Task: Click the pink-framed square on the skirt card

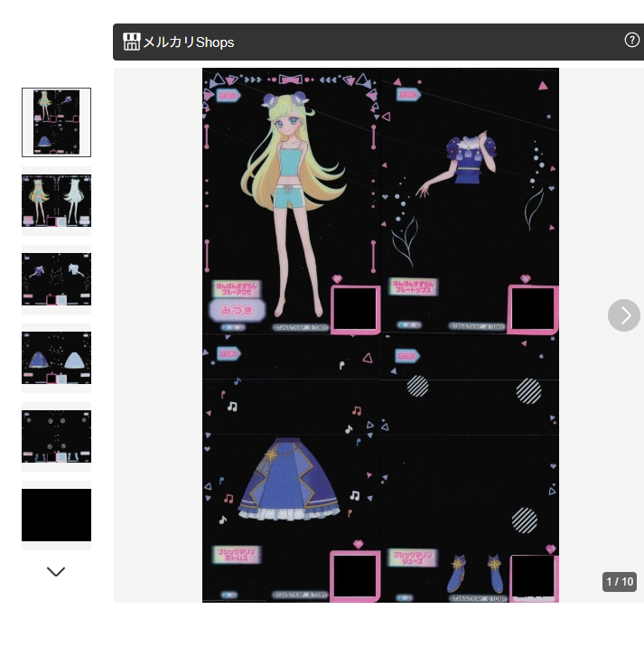Action: pos(355,575)
